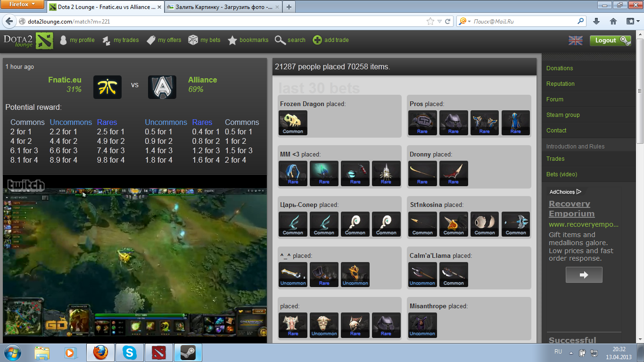644x362 pixels.
Task: Open site bookmarks star icon in navbar
Action: pos(232,41)
